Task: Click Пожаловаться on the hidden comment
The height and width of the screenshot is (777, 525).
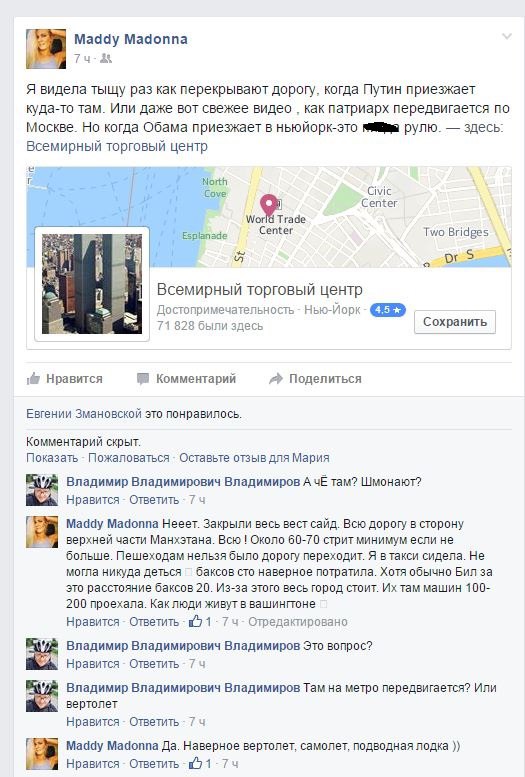Action: [129, 458]
